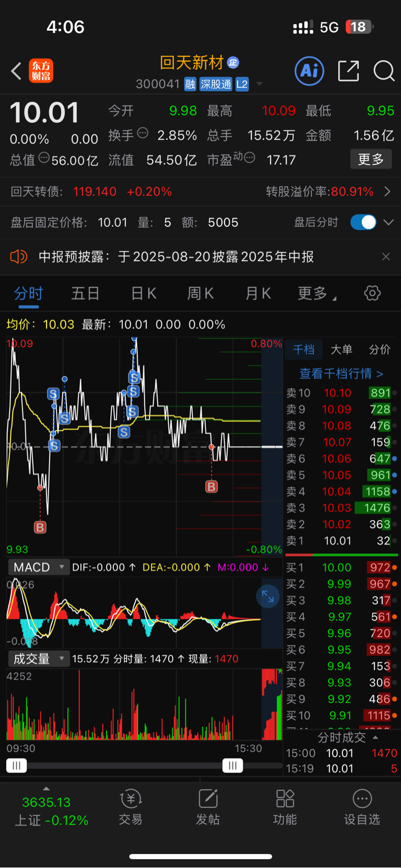Expand dropdown arrow next to stock code
Screen dimensions: 401x868
click(260, 84)
